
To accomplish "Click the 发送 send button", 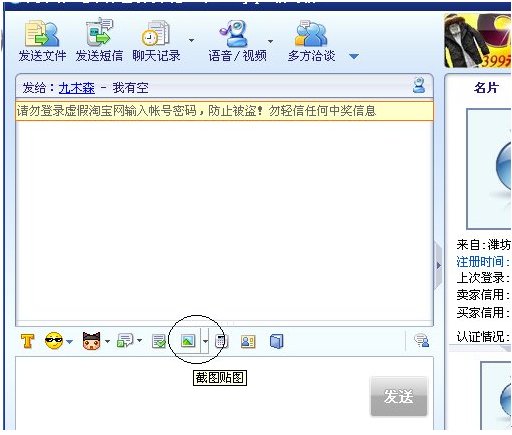I will [399, 396].
